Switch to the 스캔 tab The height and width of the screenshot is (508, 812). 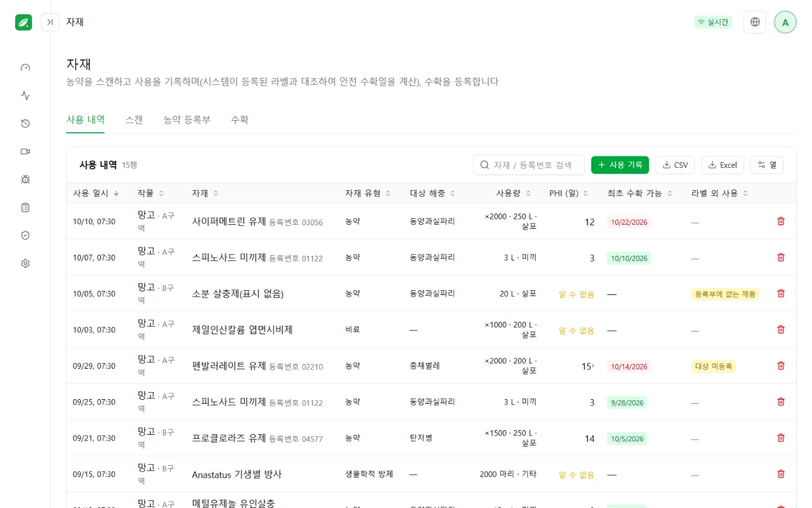(x=134, y=119)
